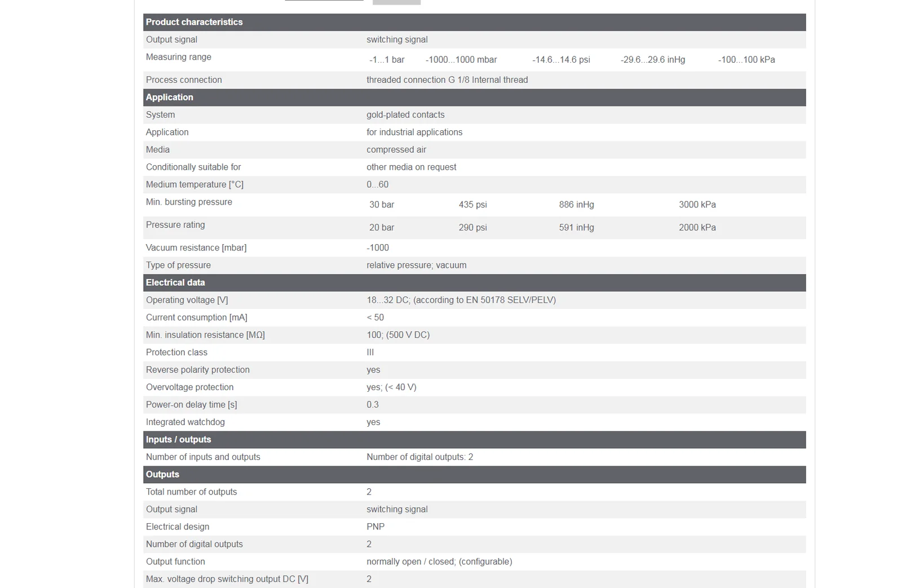Select the "-14.6...14.6 psi" value
The image size is (902, 588).
[561, 60]
